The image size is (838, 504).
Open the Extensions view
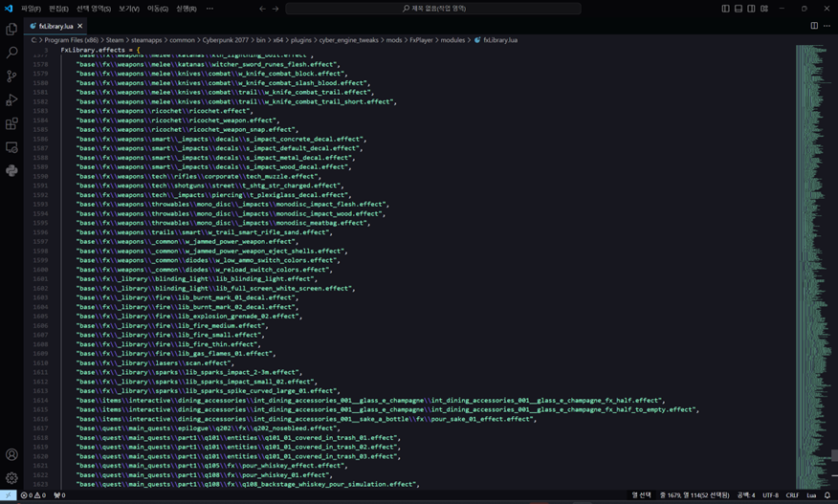[x=11, y=124]
